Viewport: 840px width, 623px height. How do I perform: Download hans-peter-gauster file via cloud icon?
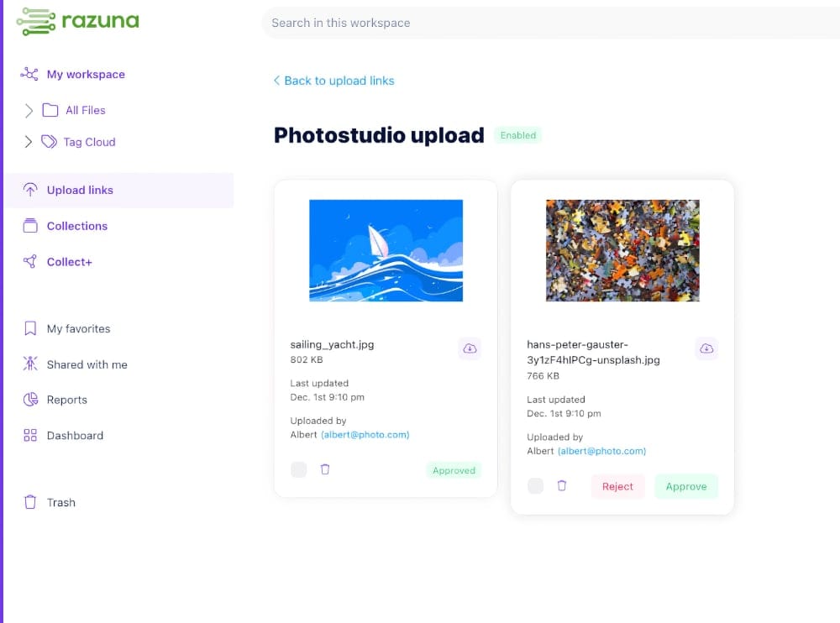(x=706, y=348)
